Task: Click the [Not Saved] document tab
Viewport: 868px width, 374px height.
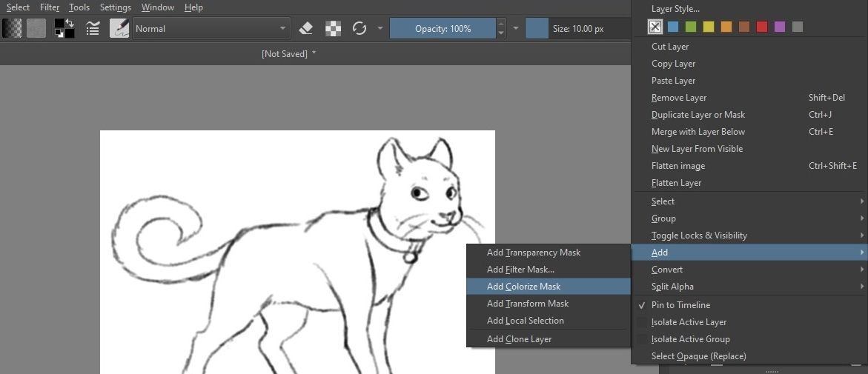Action: point(288,53)
